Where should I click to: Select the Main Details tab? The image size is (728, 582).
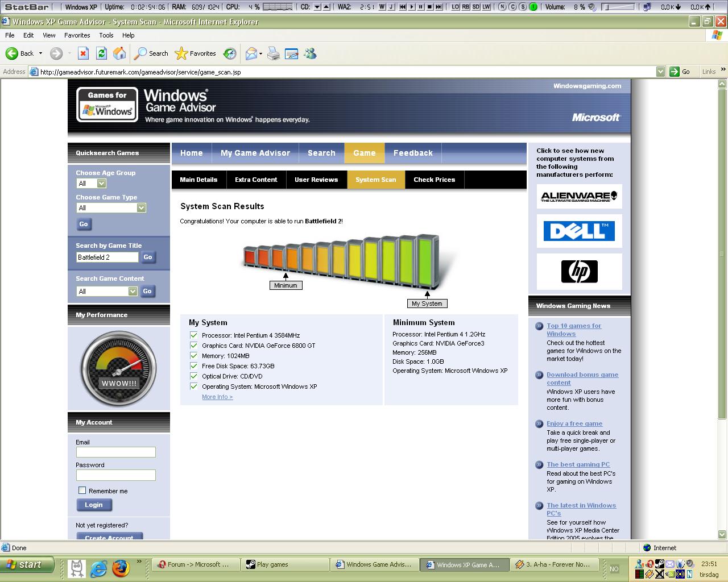pos(198,180)
